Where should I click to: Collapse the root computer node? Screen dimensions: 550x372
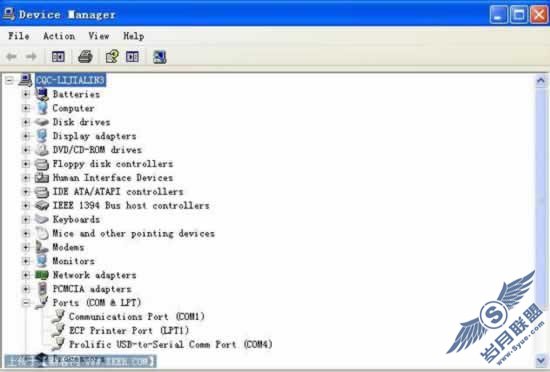click(x=9, y=80)
